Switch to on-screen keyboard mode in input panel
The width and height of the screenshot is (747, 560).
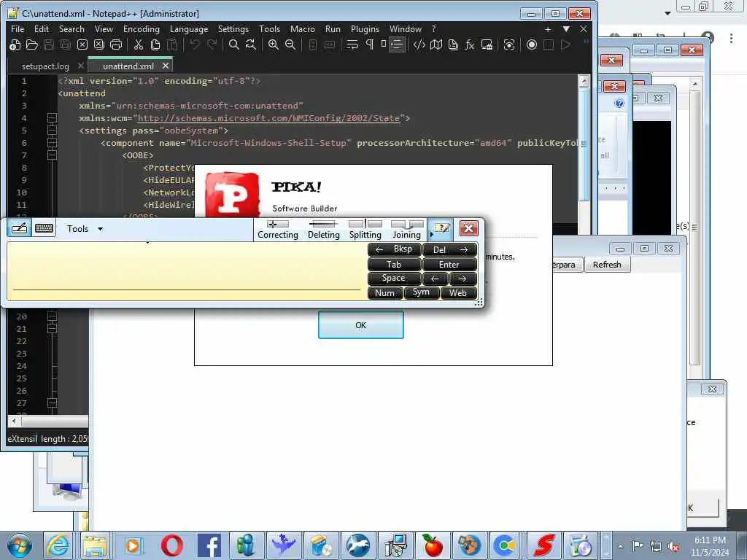44,228
